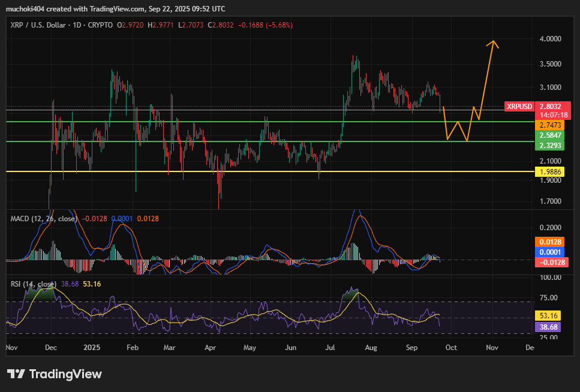Click the purple 38.68 tag on RSI axis
Viewport: 580px width, 392px height.
coord(548,327)
